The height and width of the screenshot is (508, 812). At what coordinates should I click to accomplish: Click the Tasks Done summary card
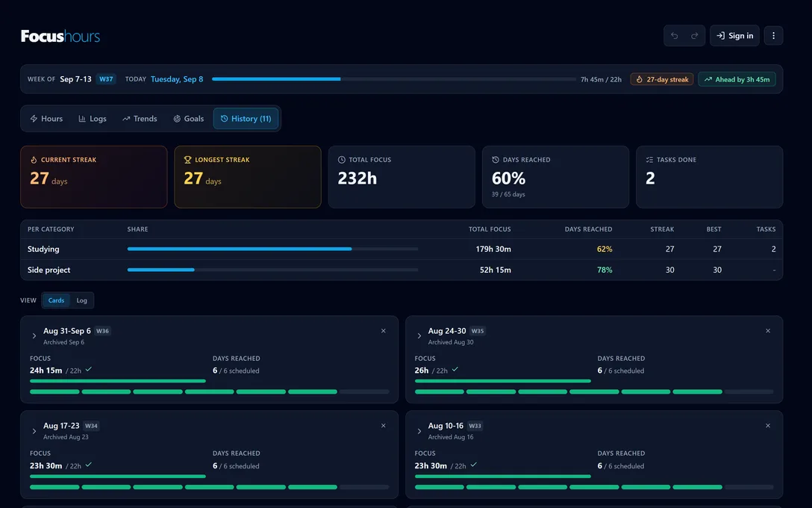click(x=709, y=177)
